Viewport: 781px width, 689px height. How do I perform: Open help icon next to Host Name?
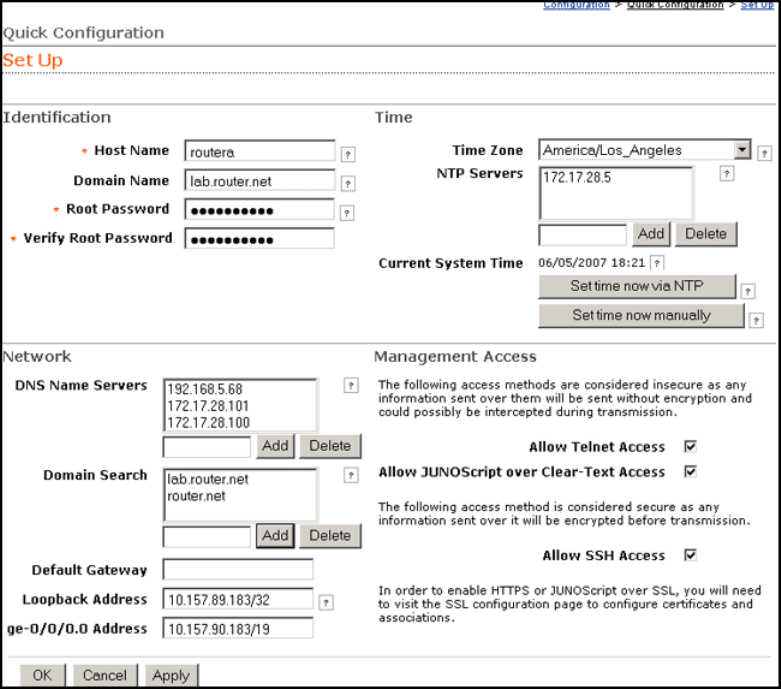click(348, 154)
